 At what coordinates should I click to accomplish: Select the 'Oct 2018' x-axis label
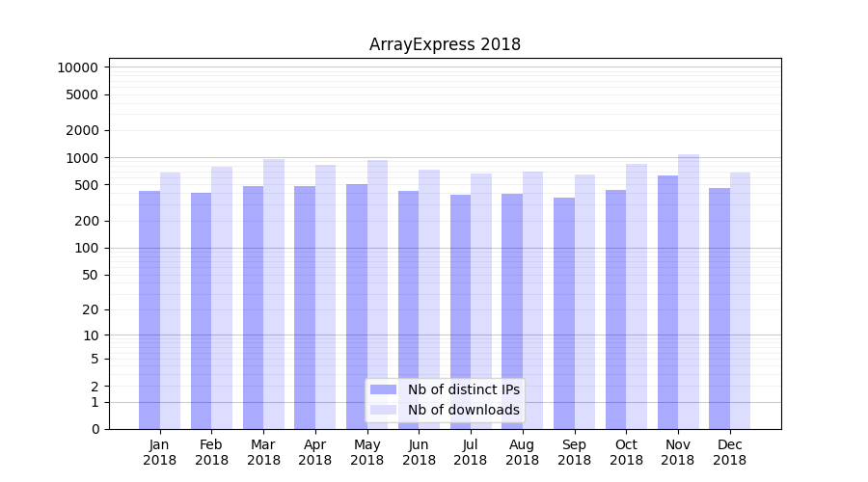coord(626,452)
